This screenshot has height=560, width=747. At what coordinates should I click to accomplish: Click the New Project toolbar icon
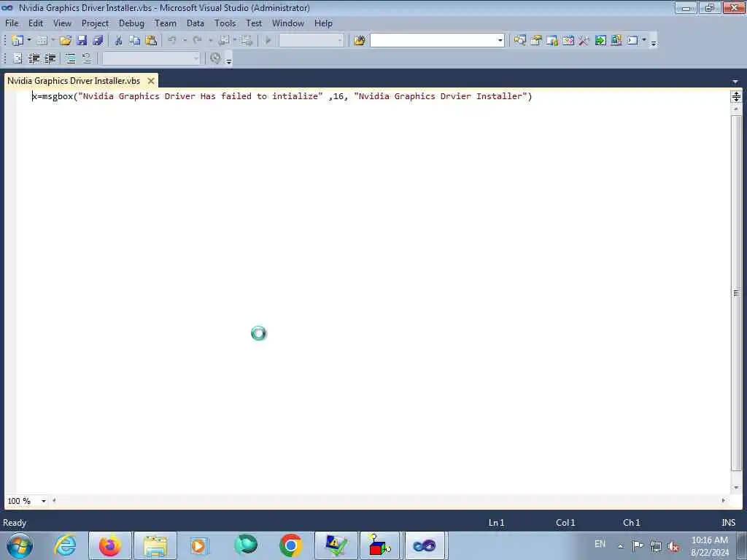(x=18, y=41)
